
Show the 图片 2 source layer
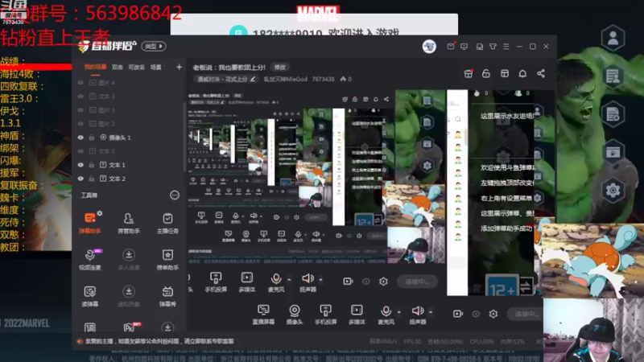tap(80, 124)
